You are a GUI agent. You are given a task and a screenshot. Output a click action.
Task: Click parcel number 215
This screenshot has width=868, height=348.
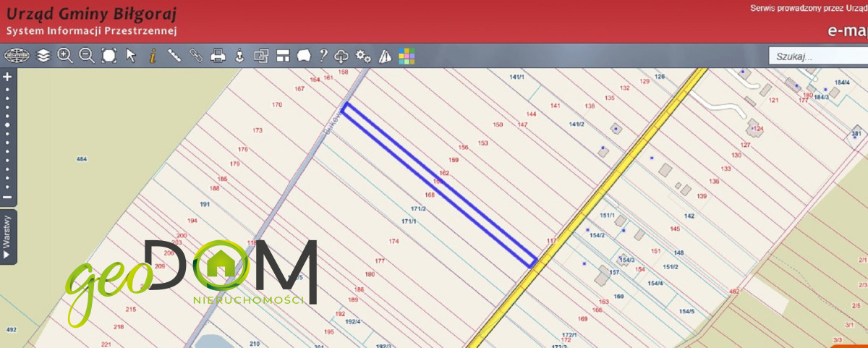point(131,309)
